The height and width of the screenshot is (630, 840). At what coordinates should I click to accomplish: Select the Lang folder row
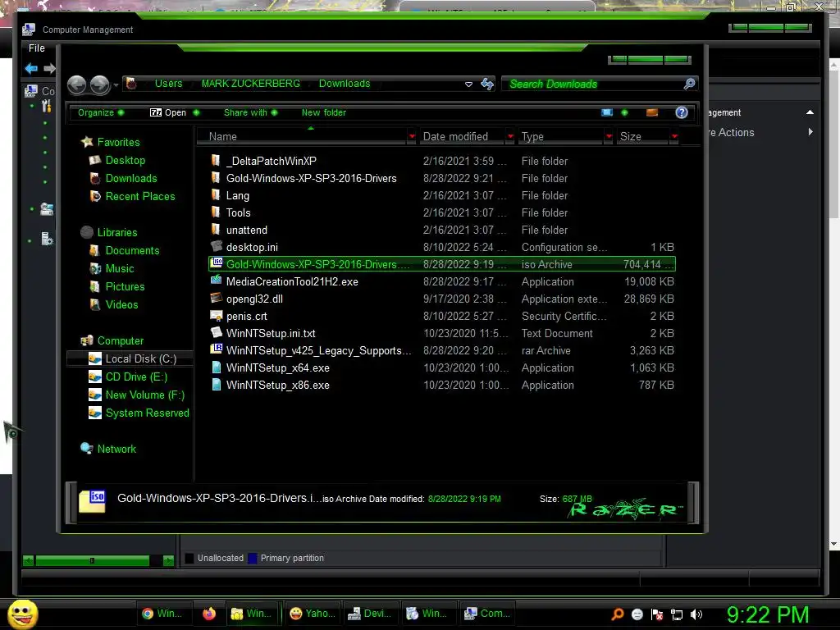point(442,195)
